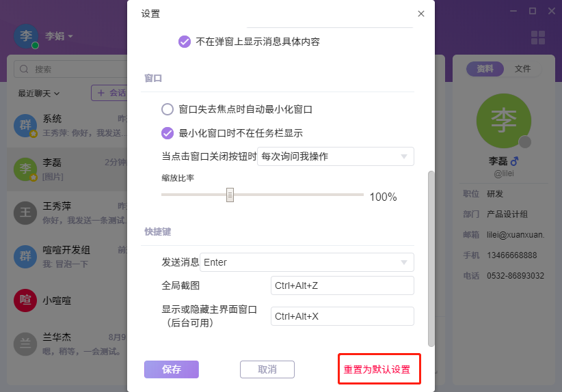The height and width of the screenshot is (392, 562).
Task: Open the apps grid icon
Action: 538,38
